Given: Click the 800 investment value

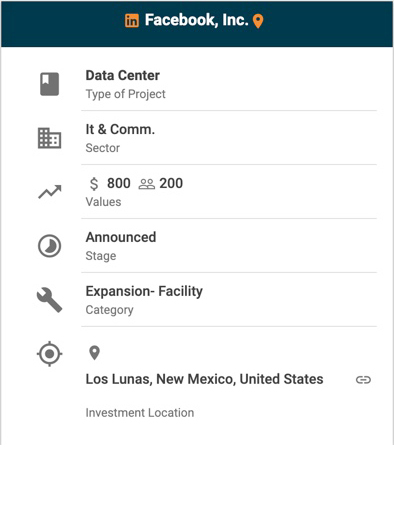Looking at the screenshot, I should [x=119, y=183].
